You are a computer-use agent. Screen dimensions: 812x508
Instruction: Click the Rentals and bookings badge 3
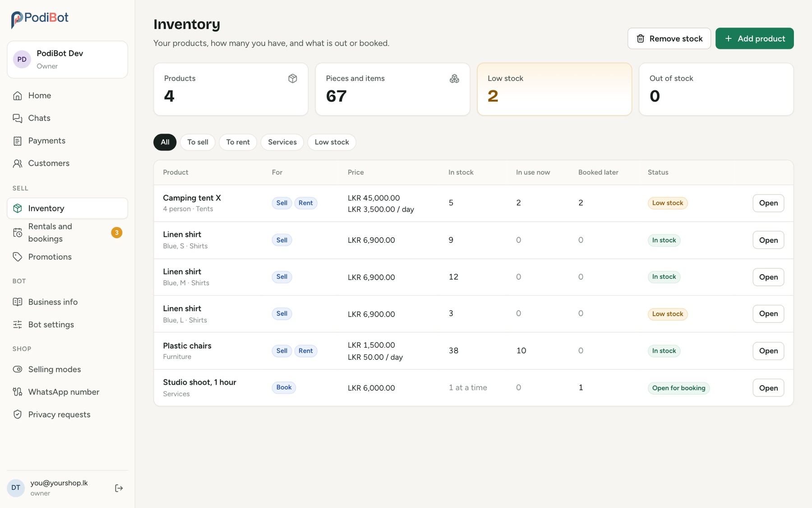pyautogui.click(x=116, y=233)
